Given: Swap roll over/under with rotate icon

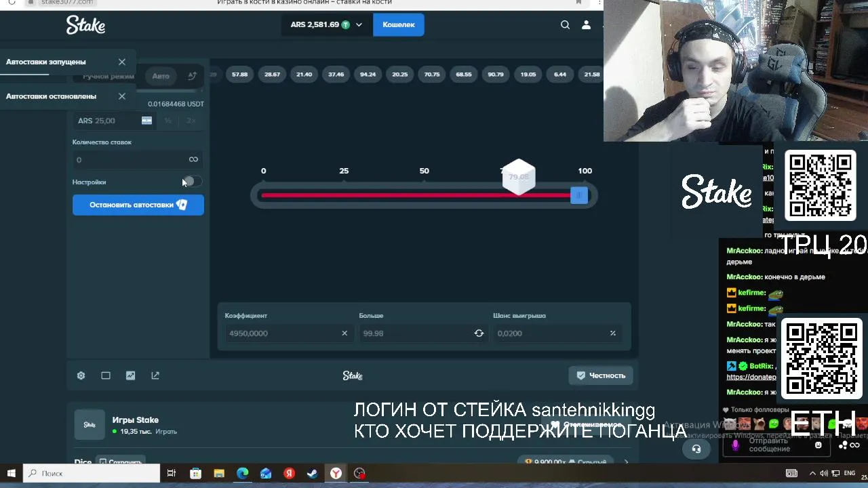Looking at the screenshot, I should [479, 333].
